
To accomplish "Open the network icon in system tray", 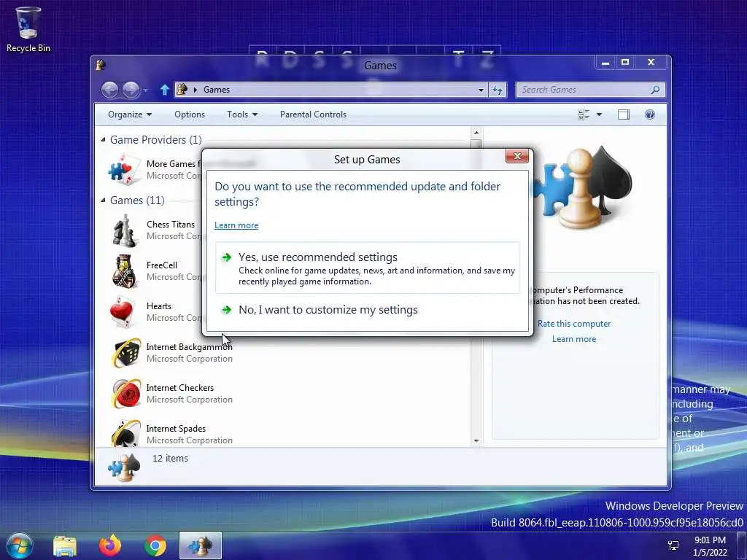I will pos(673,545).
